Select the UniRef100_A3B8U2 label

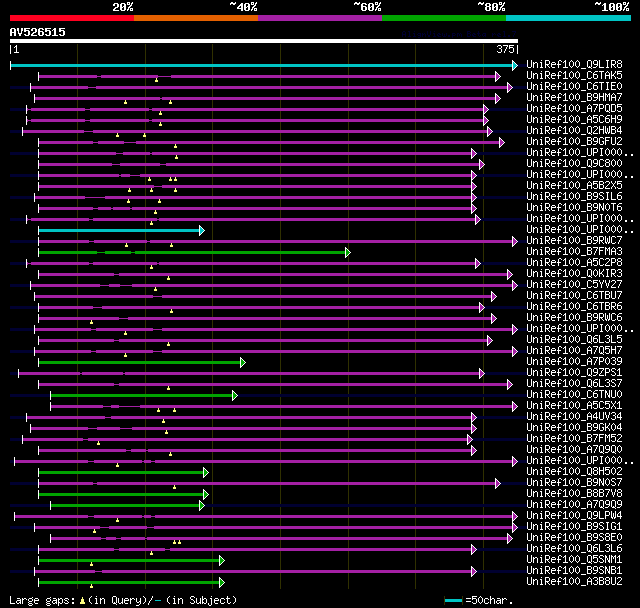574,582
